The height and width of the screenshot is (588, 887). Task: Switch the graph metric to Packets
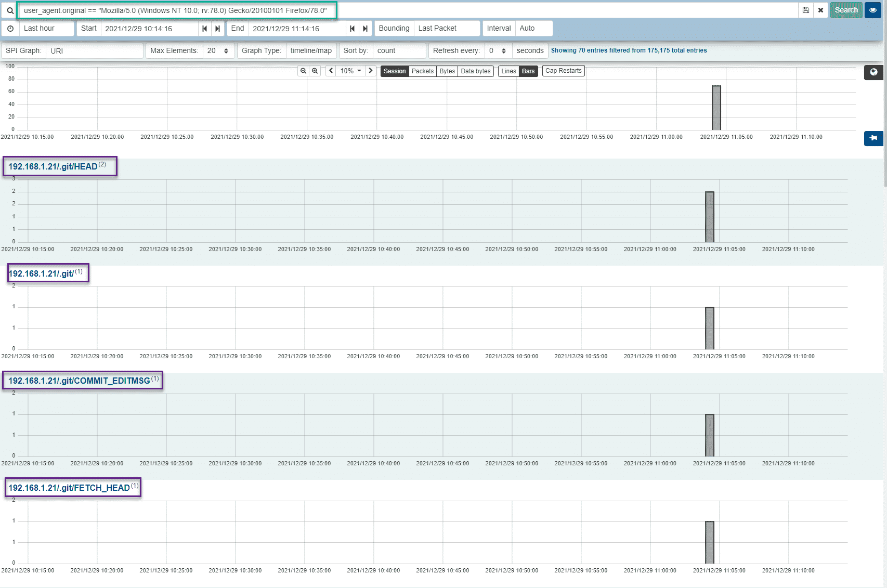(x=422, y=71)
